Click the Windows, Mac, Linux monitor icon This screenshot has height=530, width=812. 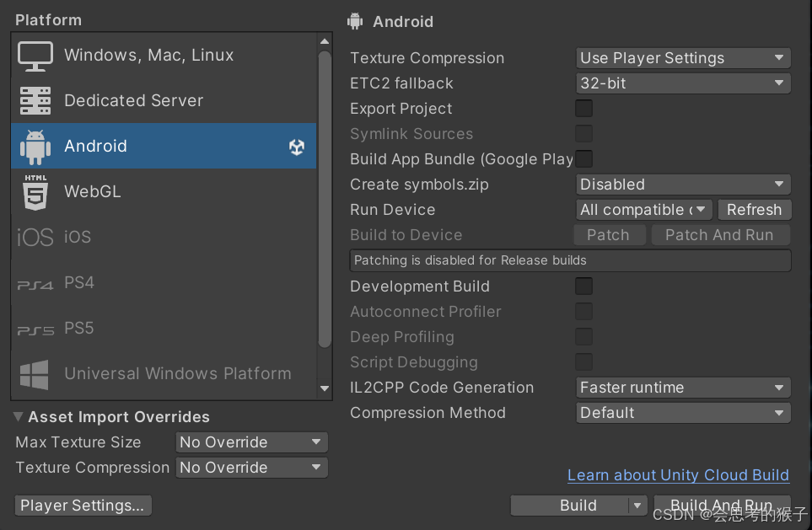[35, 56]
